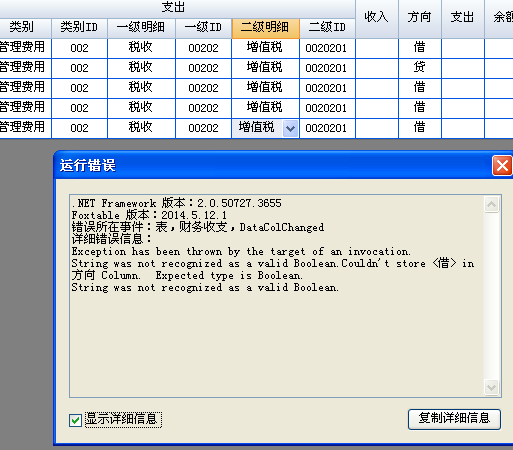
Task: Select the 方向 column header
Action: pyautogui.click(x=420, y=17)
